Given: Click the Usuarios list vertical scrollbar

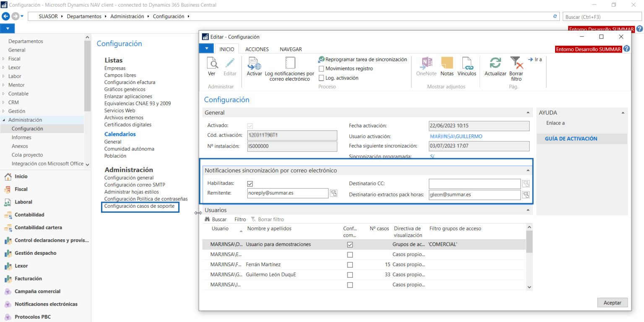Looking at the screenshot, I should coord(529,257).
